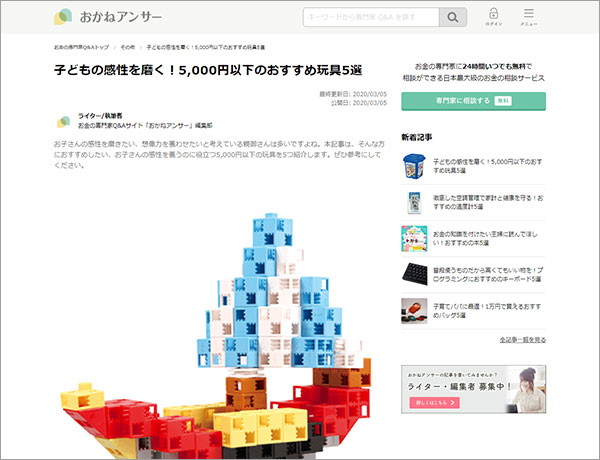Open toy article thumbnail in 新着記事
Viewport: 600px width, 460px height.
(x=415, y=165)
